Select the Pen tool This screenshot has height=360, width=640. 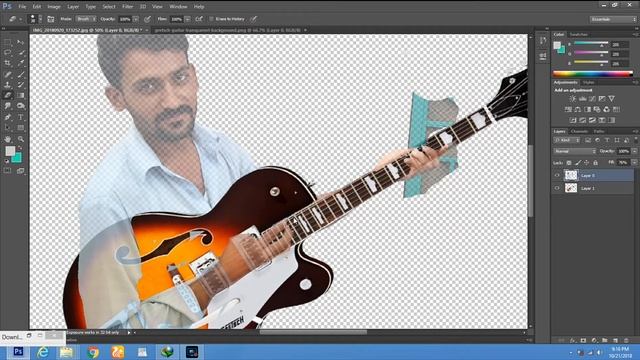8,117
